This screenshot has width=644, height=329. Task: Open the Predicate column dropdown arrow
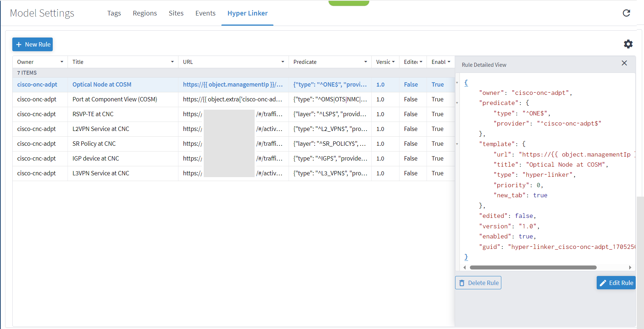(x=366, y=62)
